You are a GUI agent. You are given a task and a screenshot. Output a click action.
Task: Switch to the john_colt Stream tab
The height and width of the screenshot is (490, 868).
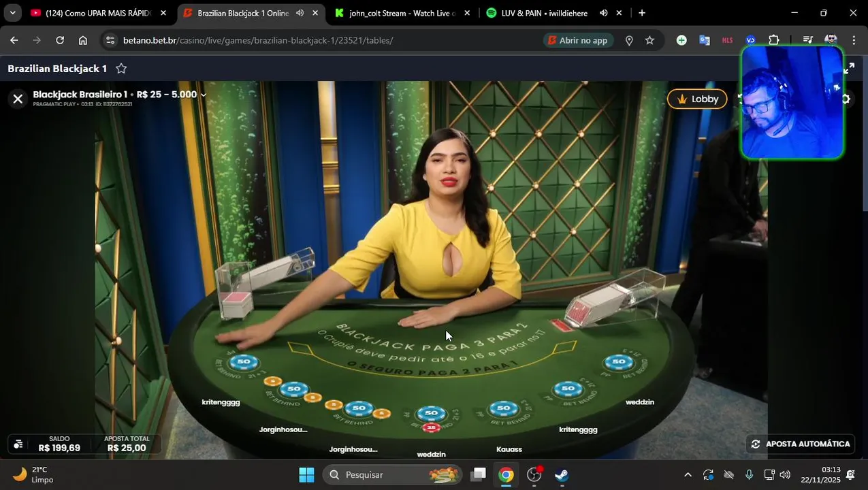402,13
